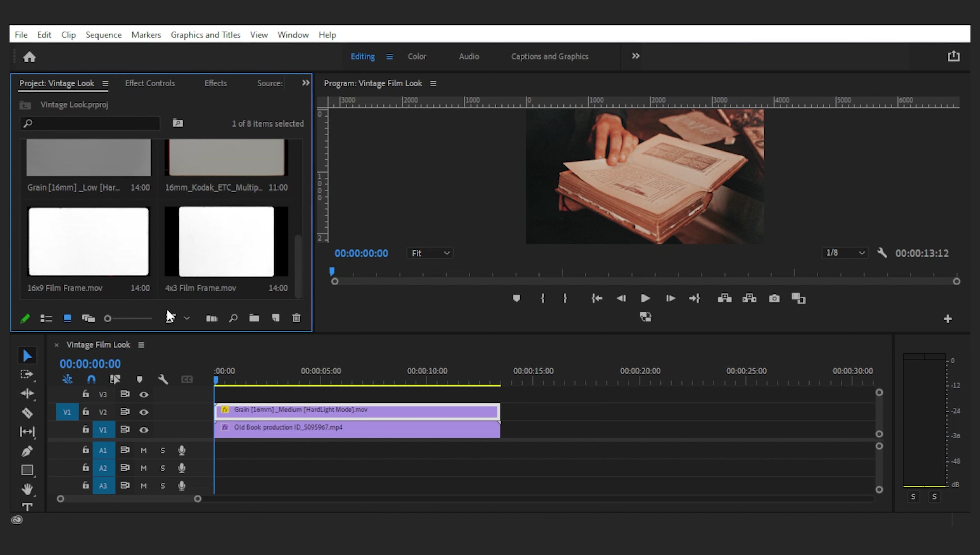Play the program monitor
The image size is (980, 555).
[645, 298]
